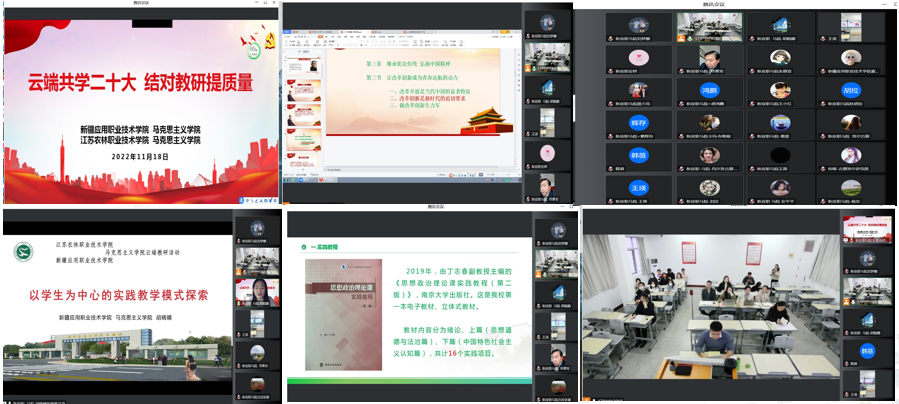The width and height of the screenshot is (899, 404).
Task: Click the green 65% indicator on title slide
Action: click(253, 51)
